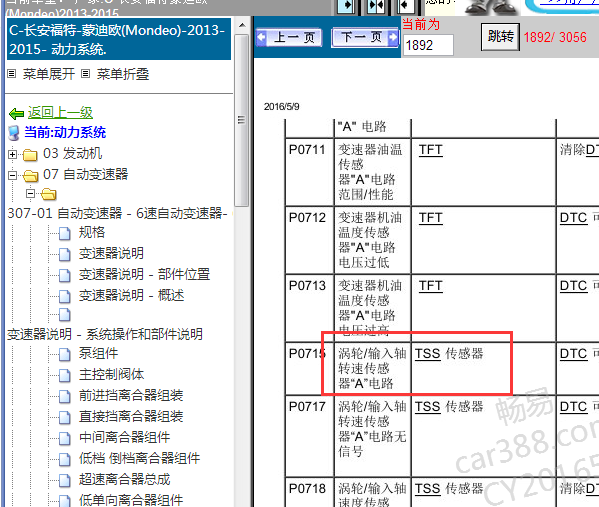Select the 当前:动力系统 heading

pyautogui.click(x=65, y=132)
